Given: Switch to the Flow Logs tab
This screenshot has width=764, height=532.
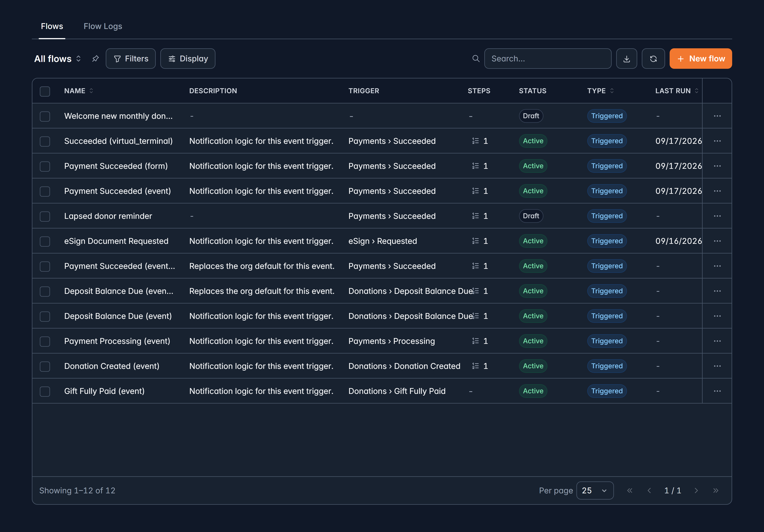Looking at the screenshot, I should [103, 26].
